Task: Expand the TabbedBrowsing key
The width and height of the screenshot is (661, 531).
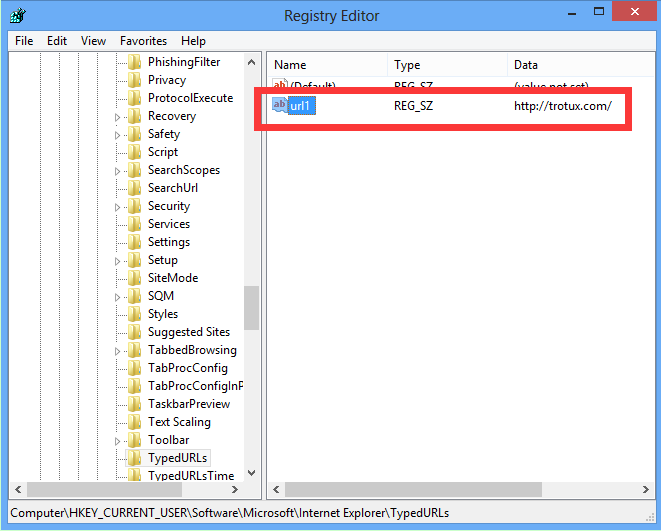Action: [118, 350]
